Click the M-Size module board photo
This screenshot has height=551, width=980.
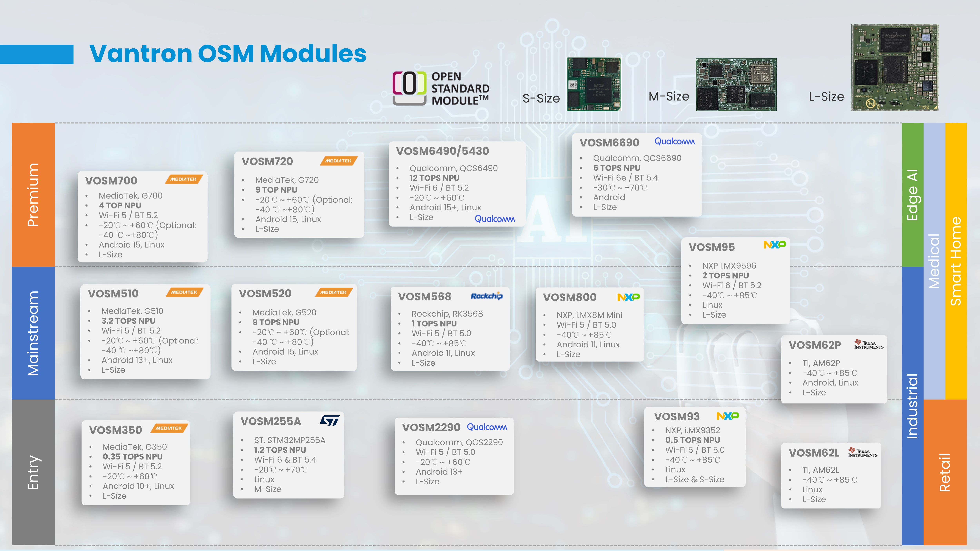pos(736,84)
